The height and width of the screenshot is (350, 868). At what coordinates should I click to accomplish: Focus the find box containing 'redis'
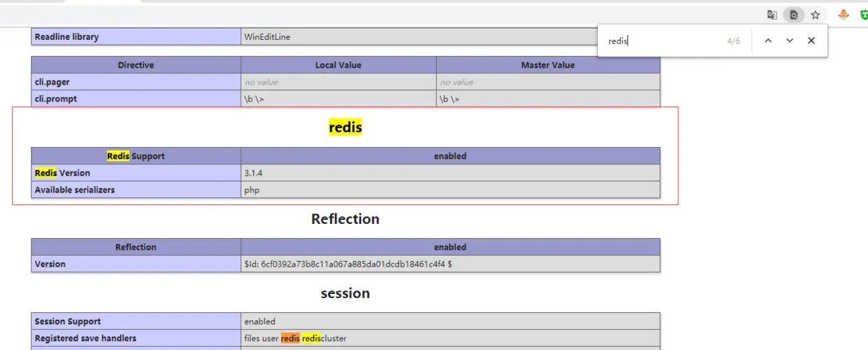(661, 41)
